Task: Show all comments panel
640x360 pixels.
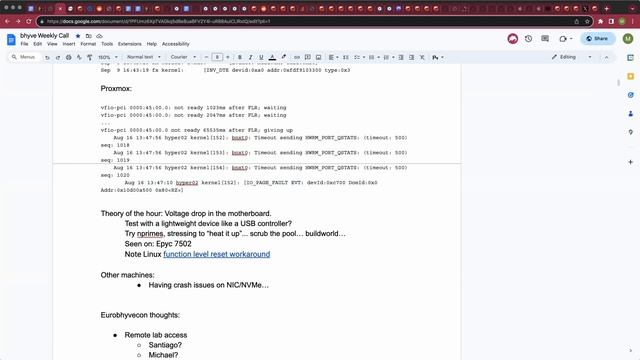Action: [545, 39]
